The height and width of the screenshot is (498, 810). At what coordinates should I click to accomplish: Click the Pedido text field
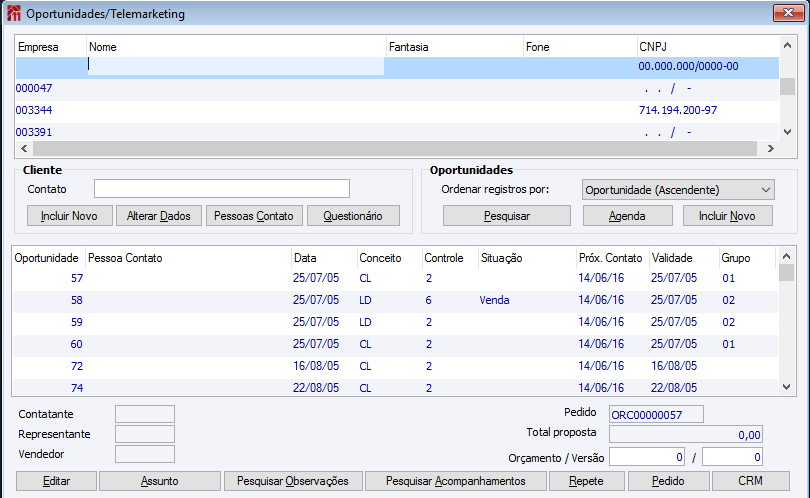pos(656,414)
